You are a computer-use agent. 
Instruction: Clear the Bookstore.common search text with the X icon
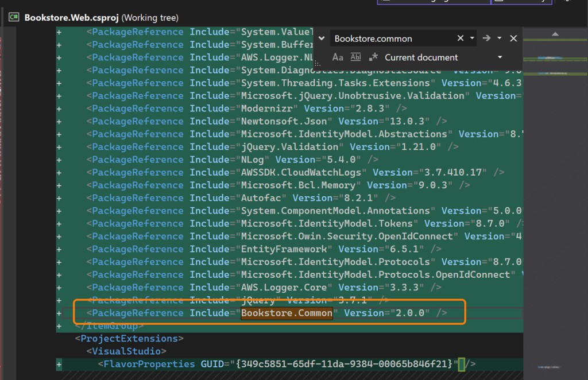[x=460, y=38]
